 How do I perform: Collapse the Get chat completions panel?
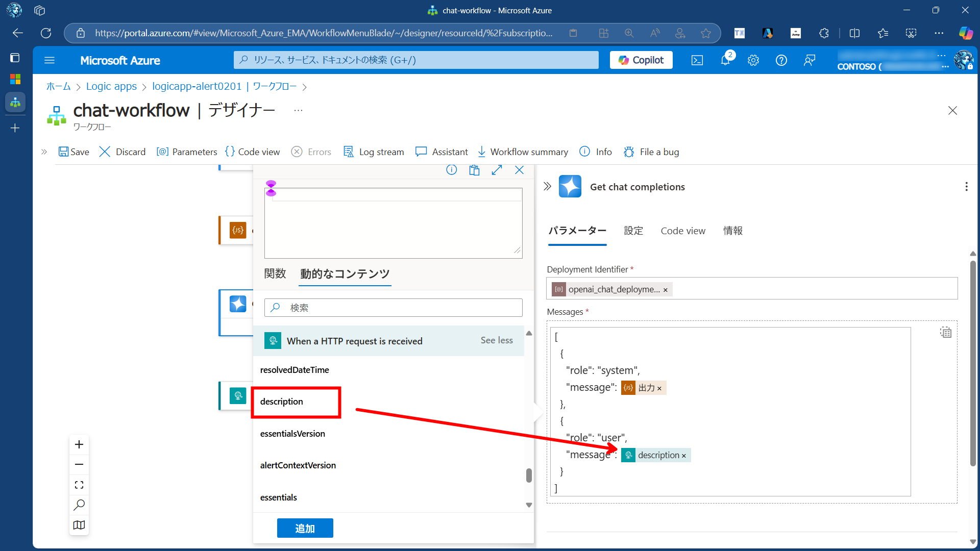click(547, 186)
